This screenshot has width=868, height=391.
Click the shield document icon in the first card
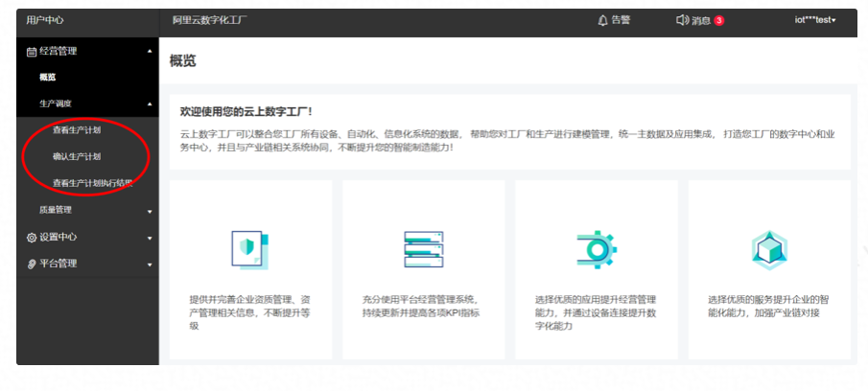tap(249, 249)
